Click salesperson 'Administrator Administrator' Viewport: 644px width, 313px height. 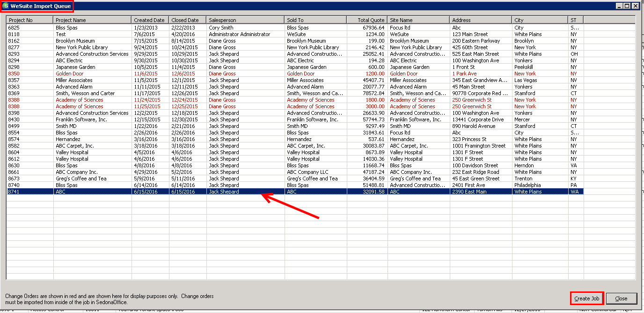click(240, 34)
